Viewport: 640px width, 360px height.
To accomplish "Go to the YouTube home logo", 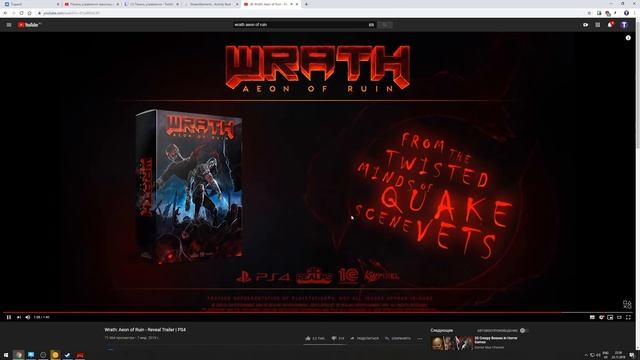I will 28,25.
